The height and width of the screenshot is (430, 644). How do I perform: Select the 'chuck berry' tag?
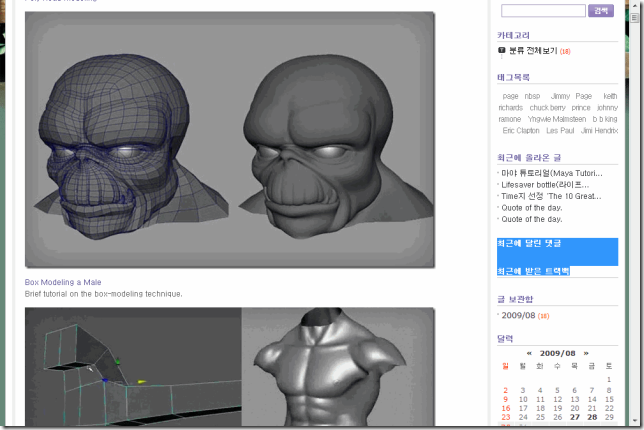pos(547,108)
